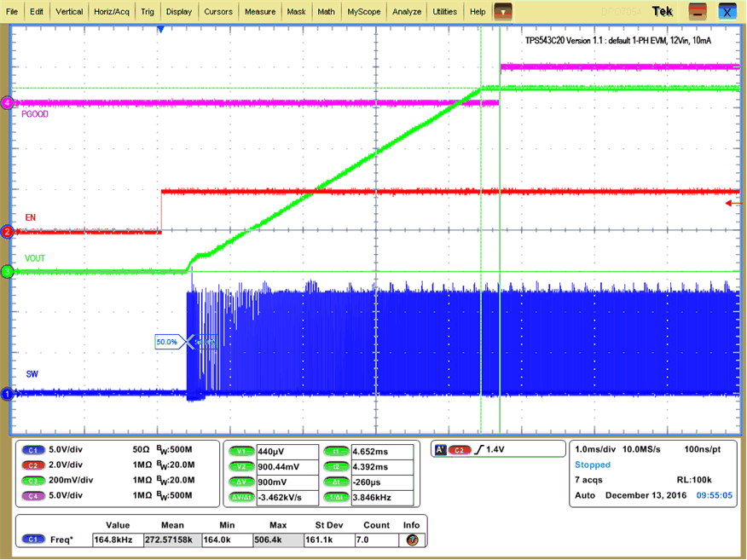This screenshot has height=560, width=747.
Task: Open the Horiz/Acq menu
Action: pyautogui.click(x=112, y=11)
